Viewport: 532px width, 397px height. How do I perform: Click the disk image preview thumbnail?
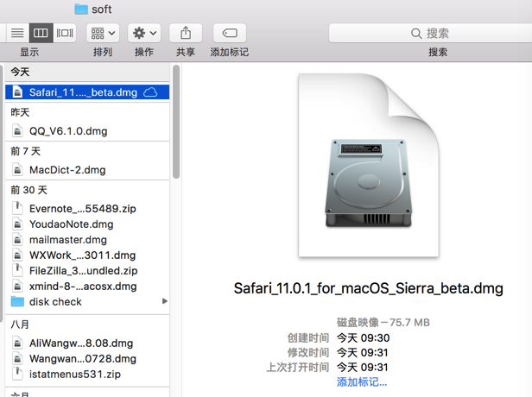tap(369, 166)
